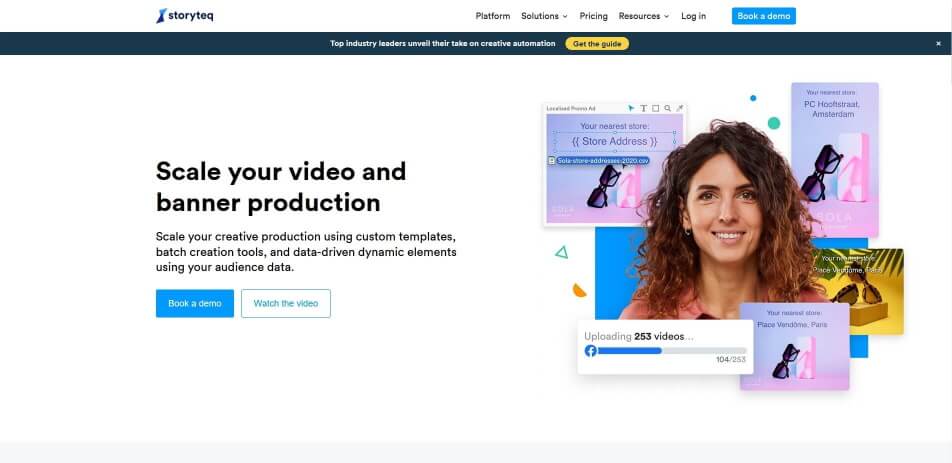
Task: Open the Platform menu item
Action: pyautogui.click(x=492, y=16)
